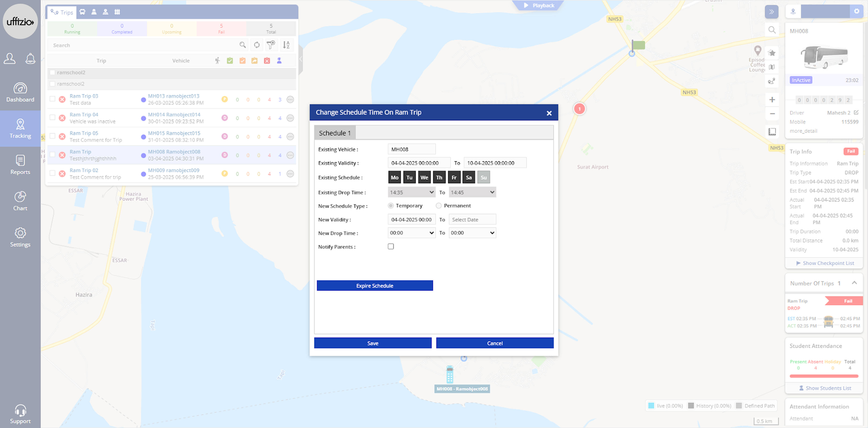The height and width of the screenshot is (428, 868).
Task: Open the trip filter icon
Action: 271,45
